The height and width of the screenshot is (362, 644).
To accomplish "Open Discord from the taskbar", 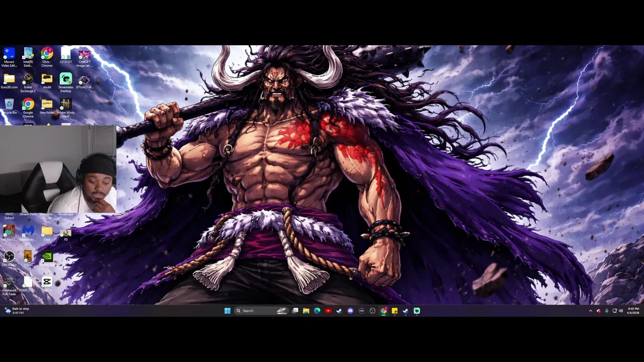I will point(350,311).
